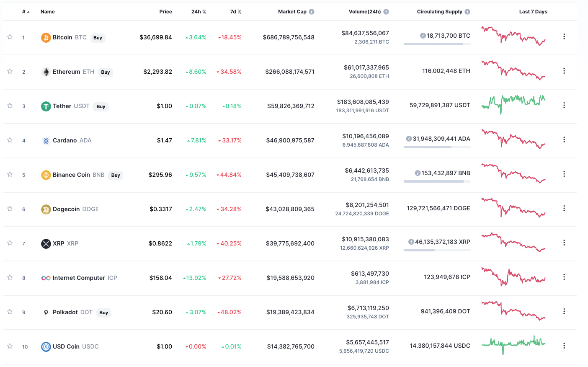Click the Ethereum diamond logo icon
This screenshot has width=588, height=367.
point(46,72)
